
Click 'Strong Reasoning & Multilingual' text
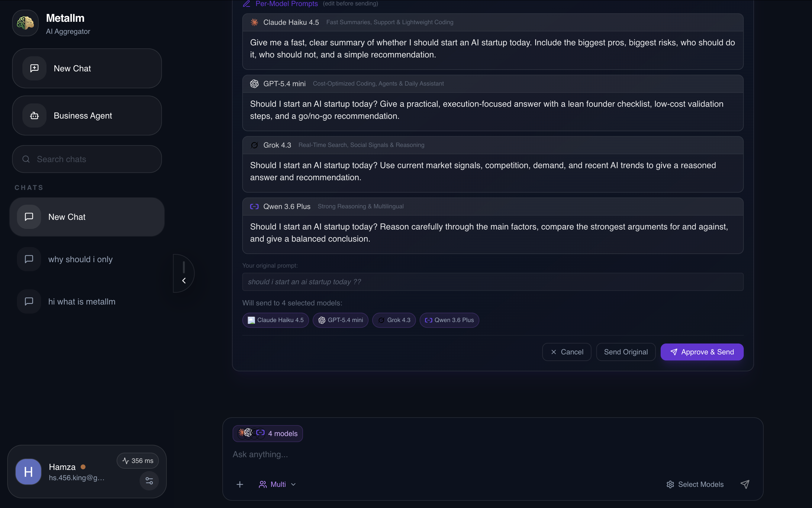[361, 206]
